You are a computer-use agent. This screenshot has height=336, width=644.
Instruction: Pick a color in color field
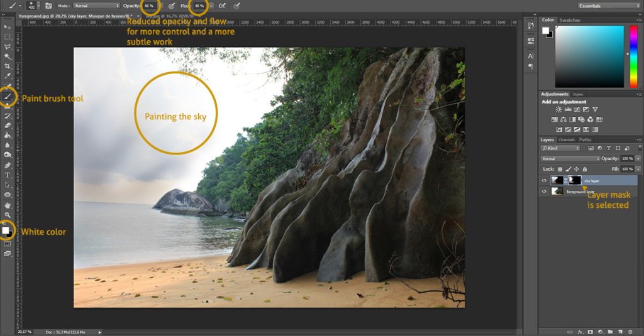tap(589, 57)
